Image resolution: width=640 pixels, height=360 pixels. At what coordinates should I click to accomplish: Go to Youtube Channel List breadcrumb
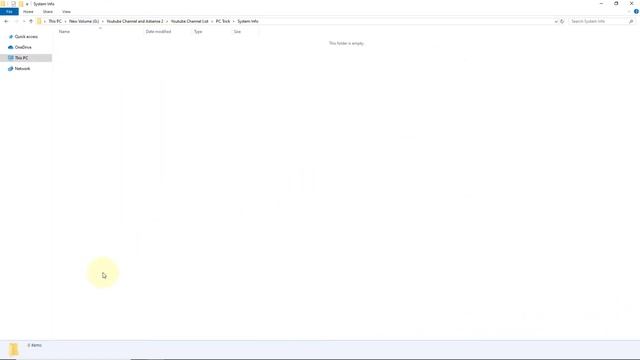click(x=189, y=21)
